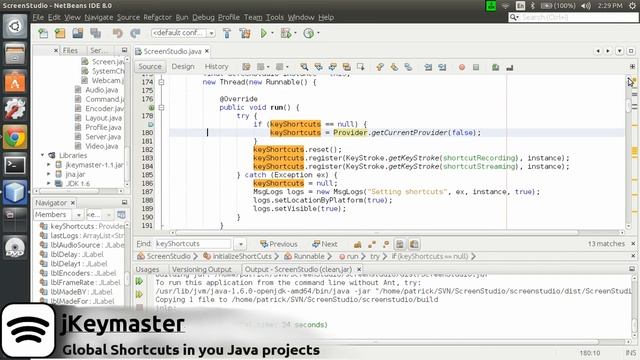Image resolution: width=640 pixels, height=360 pixels.
Task: Toggle Match Case in Find bar
Action: tap(358, 244)
